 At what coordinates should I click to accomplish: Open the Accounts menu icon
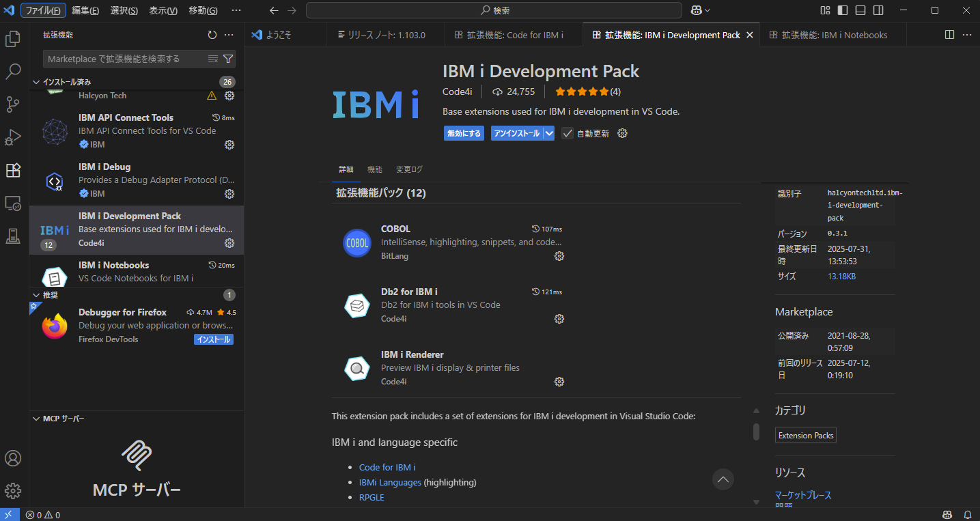click(13, 458)
